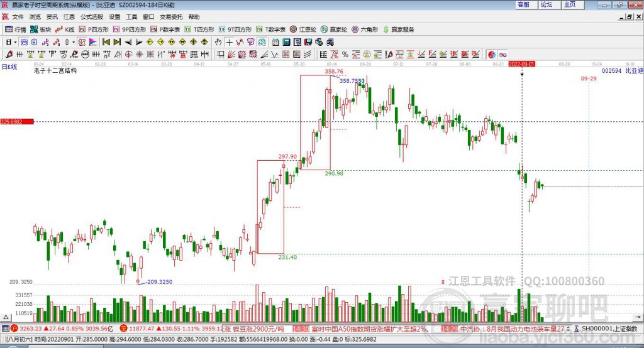Jump to first bar with skip-back arrow
The width and height of the screenshot is (644, 348).
click(106, 42)
